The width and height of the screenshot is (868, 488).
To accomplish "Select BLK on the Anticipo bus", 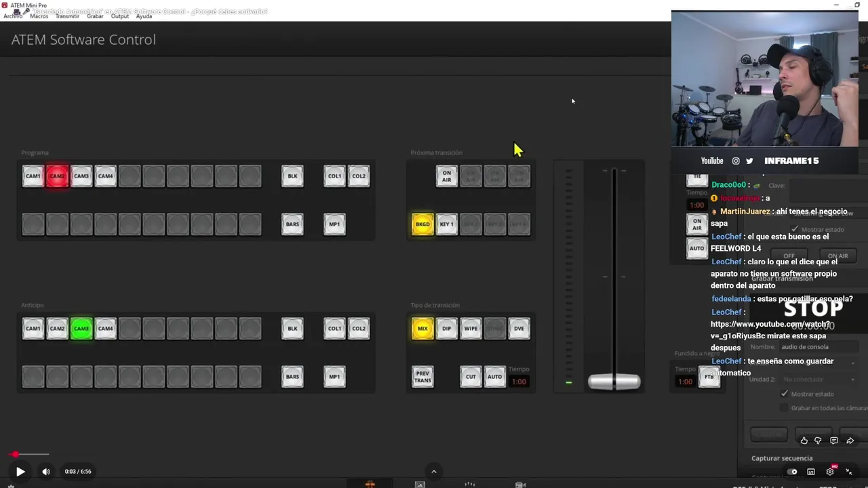I will point(292,329).
